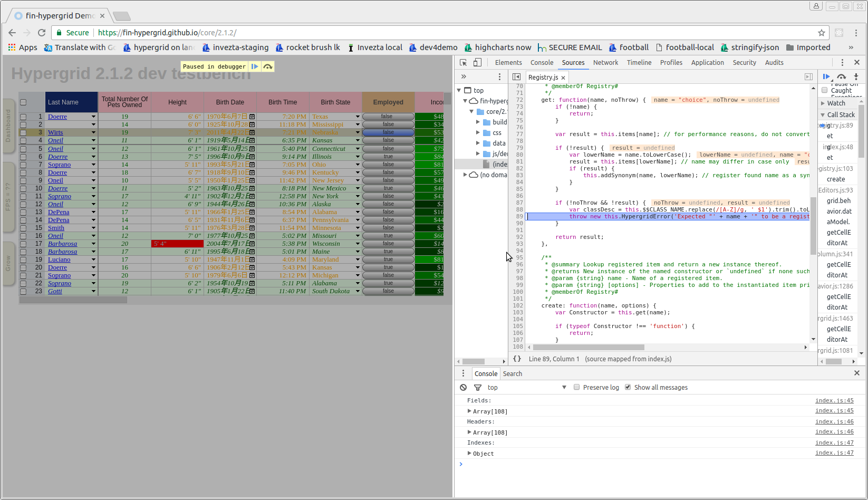Screen dimensions: 868x500
Task: Open index.js:45 from the console log
Action: (834, 400)
